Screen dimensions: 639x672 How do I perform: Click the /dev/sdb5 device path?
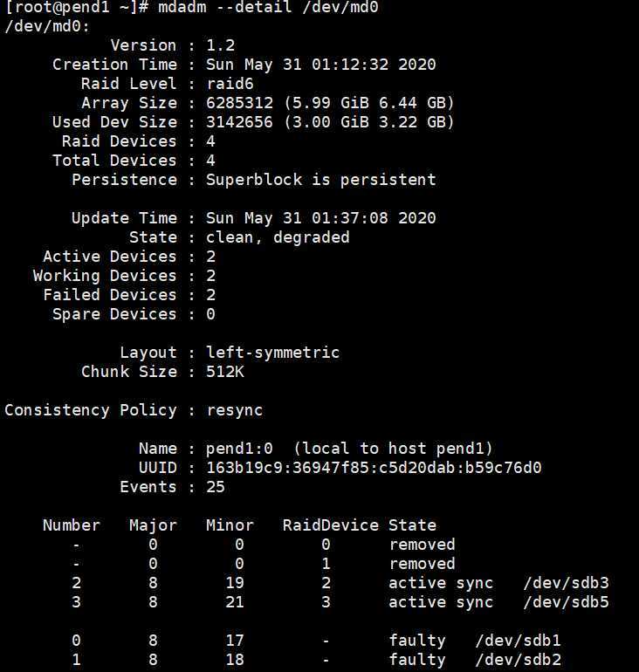(566, 602)
